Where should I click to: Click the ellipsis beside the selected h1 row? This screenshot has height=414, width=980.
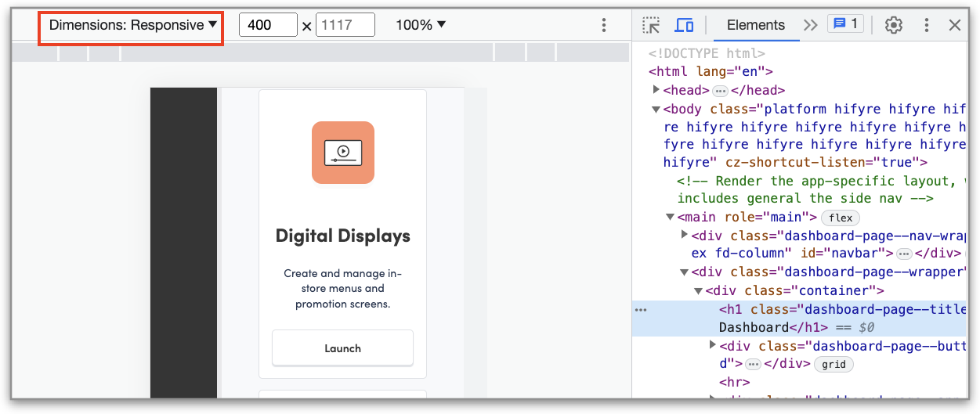pyautogui.click(x=641, y=310)
